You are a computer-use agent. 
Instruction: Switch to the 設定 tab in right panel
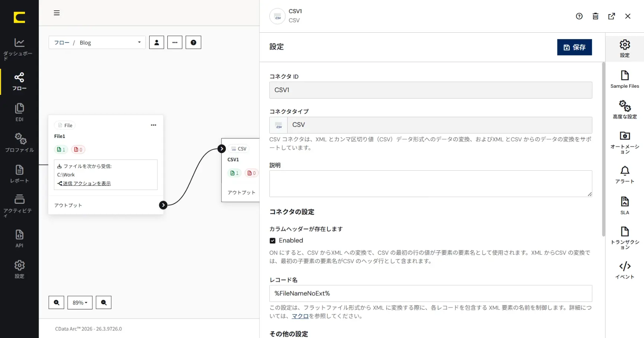pyautogui.click(x=625, y=49)
